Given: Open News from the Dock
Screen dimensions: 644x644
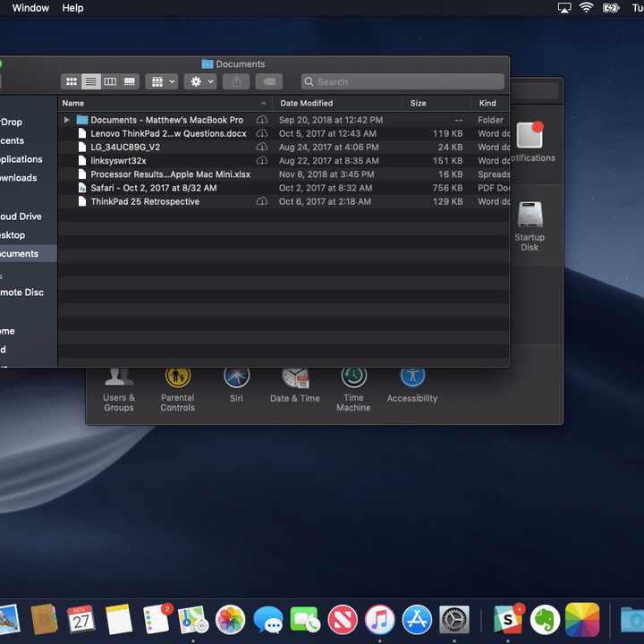Looking at the screenshot, I should (343, 619).
